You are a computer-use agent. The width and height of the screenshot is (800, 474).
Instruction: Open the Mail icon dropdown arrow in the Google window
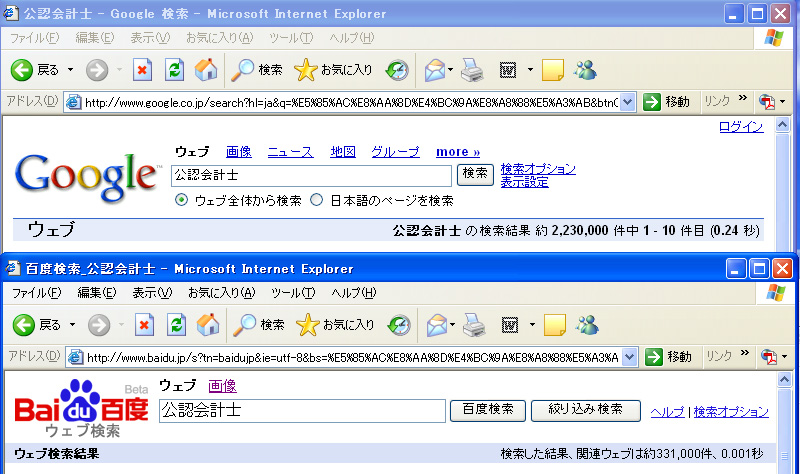451,70
